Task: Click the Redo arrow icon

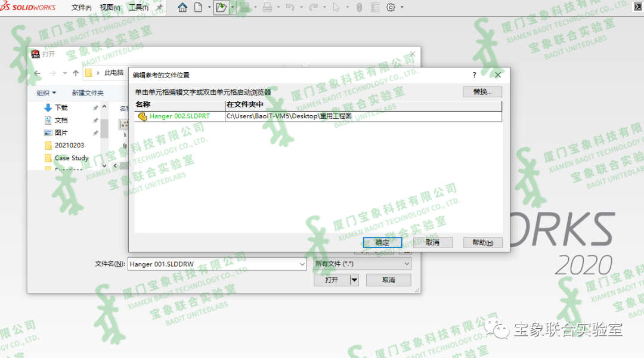Action: pyautogui.click(x=314, y=7)
